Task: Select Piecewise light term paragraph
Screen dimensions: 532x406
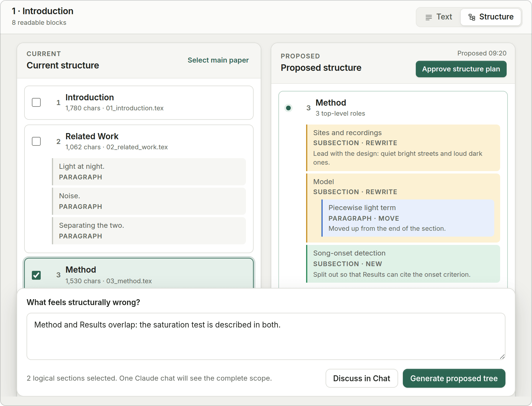Action: [x=408, y=218]
